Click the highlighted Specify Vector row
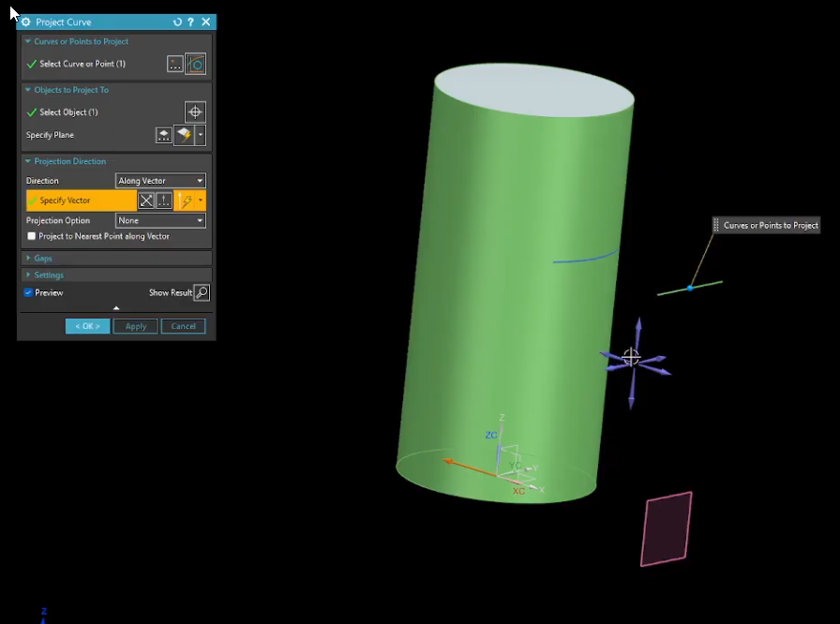Viewport: 840px width, 624px height. 81,201
